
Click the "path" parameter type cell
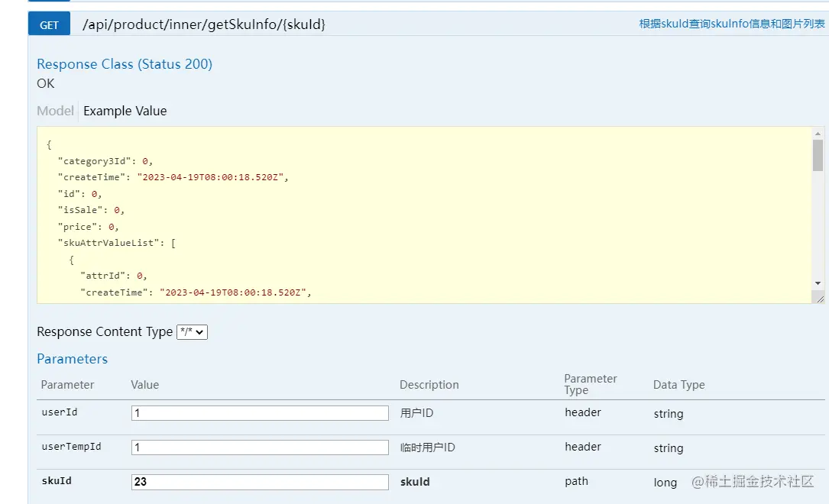[576, 481]
